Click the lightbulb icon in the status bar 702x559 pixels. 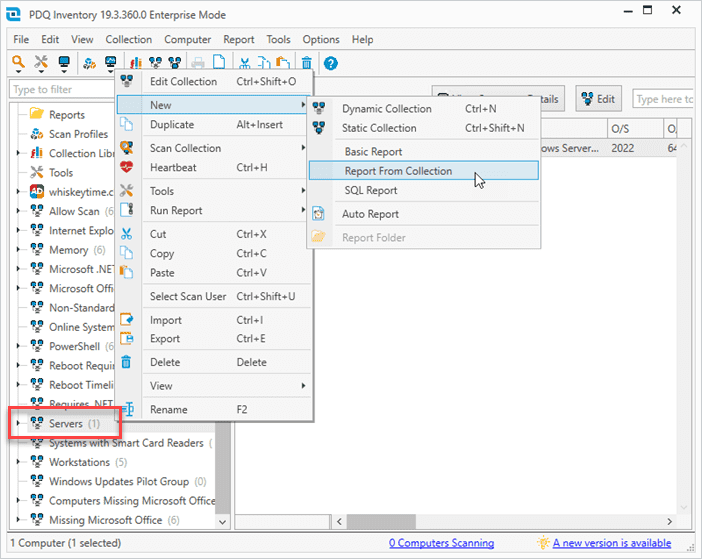coord(543,542)
